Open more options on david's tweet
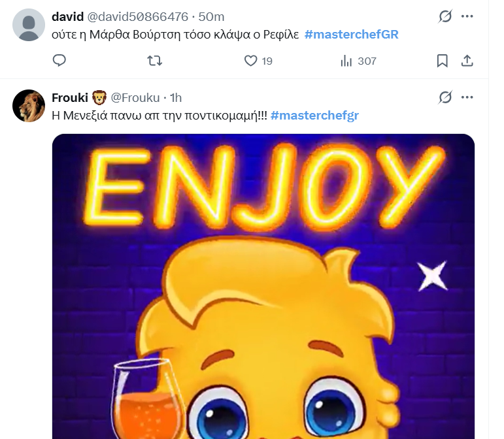Viewport: 504px width, 439px height. pyautogui.click(x=467, y=16)
